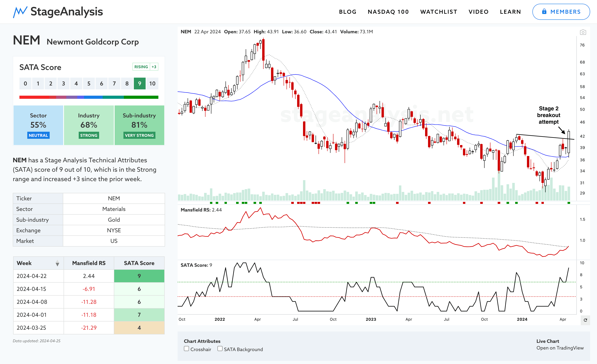Open on TradingView link
Image resolution: width=597 pixels, height=364 pixels.
coord(560,348)
